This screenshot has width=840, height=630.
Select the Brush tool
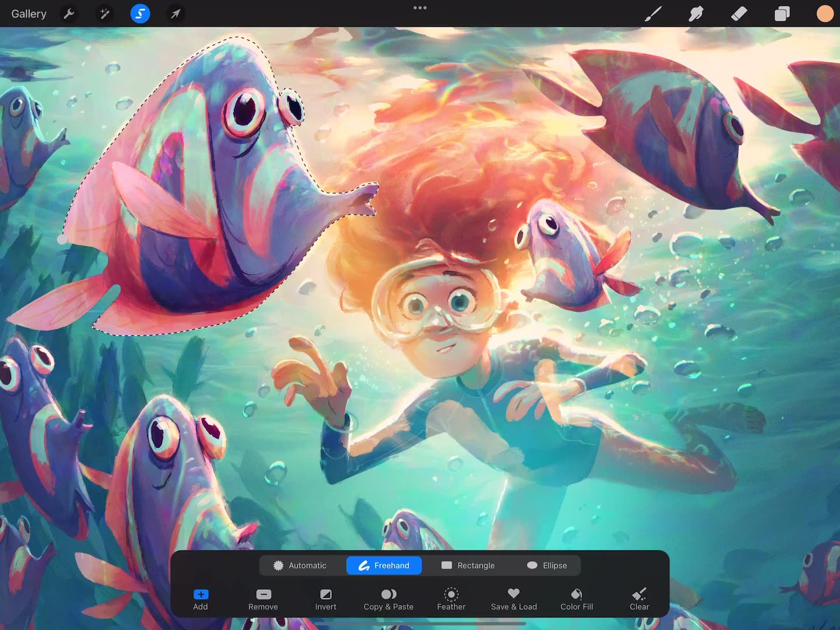click(x=653, y=13)
